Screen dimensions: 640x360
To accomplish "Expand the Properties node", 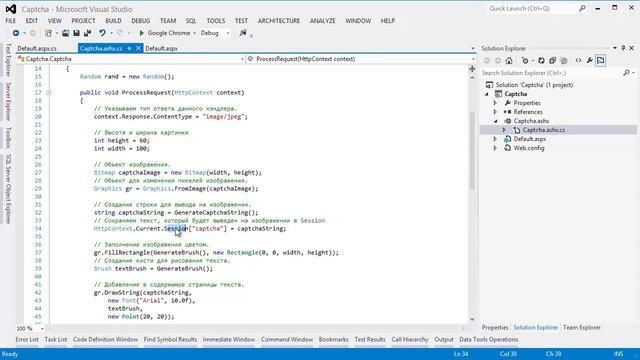I will click(495, 103).
